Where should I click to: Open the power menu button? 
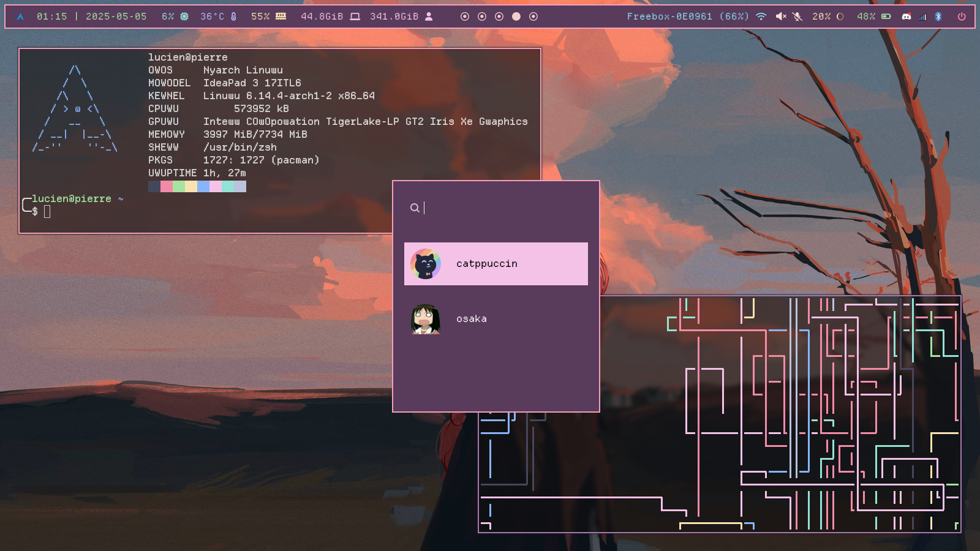coord(962,17)
